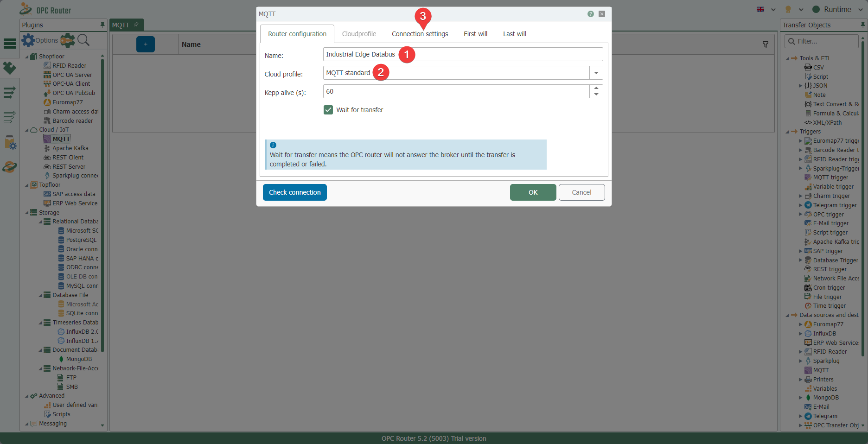The image size is (868, 444).
Task: Click the blue plus add button
Action: [145, 44]
